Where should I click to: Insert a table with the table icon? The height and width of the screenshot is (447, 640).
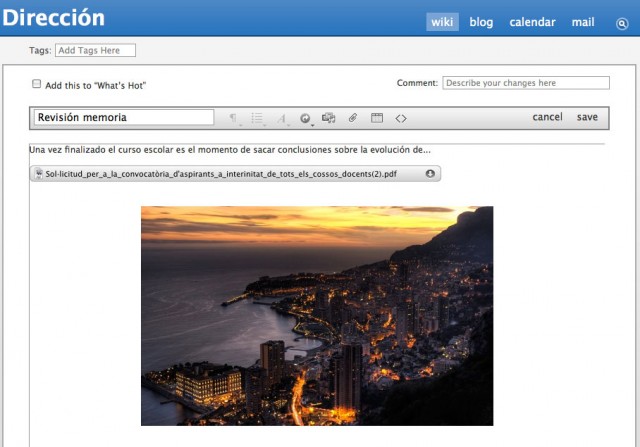pyautogui.click(x=377, y=118)
